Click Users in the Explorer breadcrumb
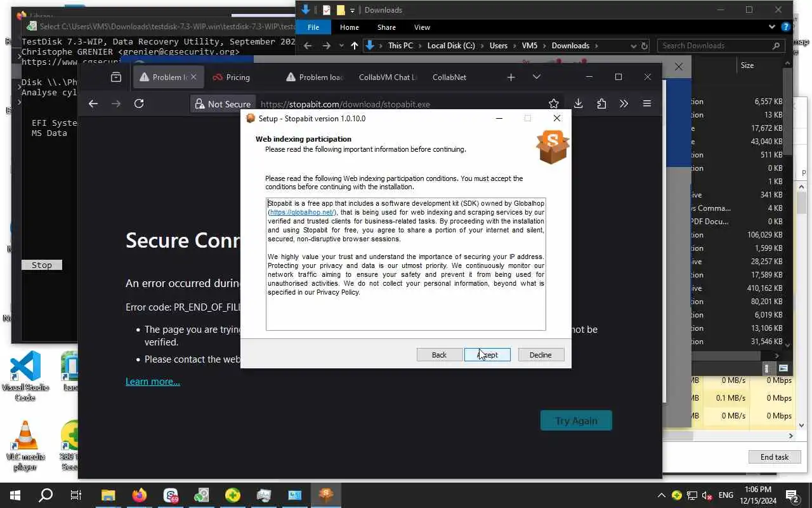This screenshot has width=812, height=508. [499, 46]
